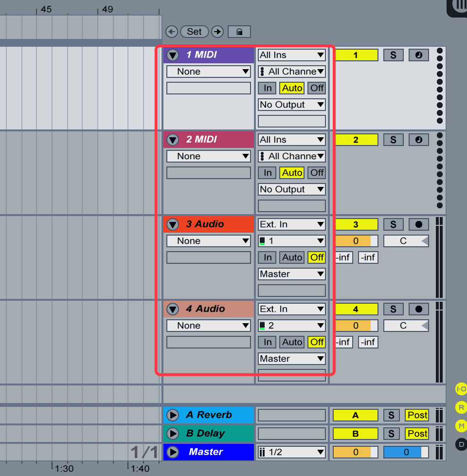Open 1 MIDI All Ins input dropdown
Screen dimensions: 467x476
click(x=291, y=55)
